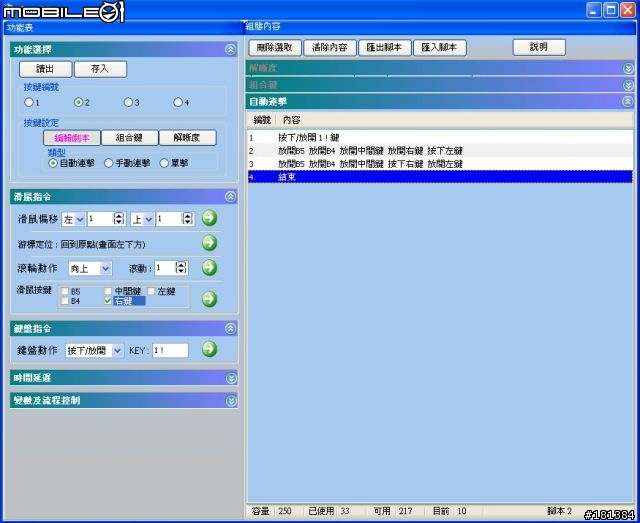This screenshot has height=523, width=640.
Task: Uncheck the 右鍵 checkbox
Action: pyautogui.click(x=108, y=301)
